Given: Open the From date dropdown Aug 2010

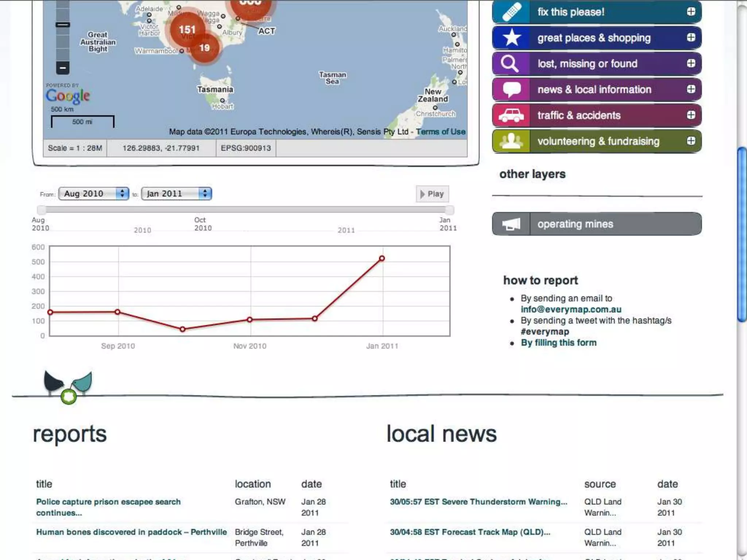Looking at the screenshot, I should pyautogui.click(x=94, y=194).
